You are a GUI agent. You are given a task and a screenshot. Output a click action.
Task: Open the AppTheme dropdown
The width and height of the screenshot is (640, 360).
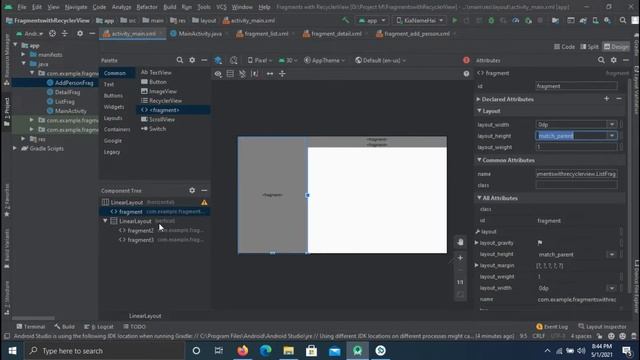pyautogui.click(x=324, y=60)
